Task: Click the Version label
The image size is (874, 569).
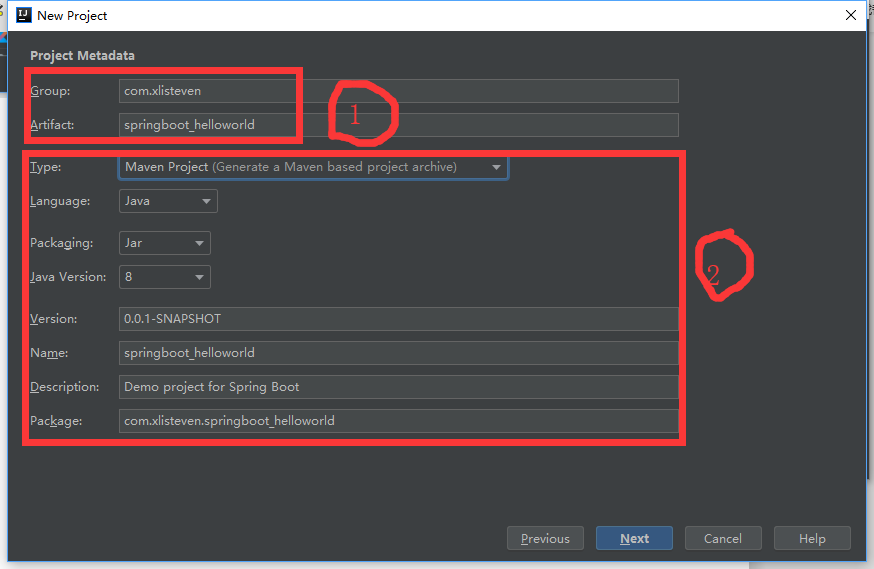Action: [x=54, y=319]
